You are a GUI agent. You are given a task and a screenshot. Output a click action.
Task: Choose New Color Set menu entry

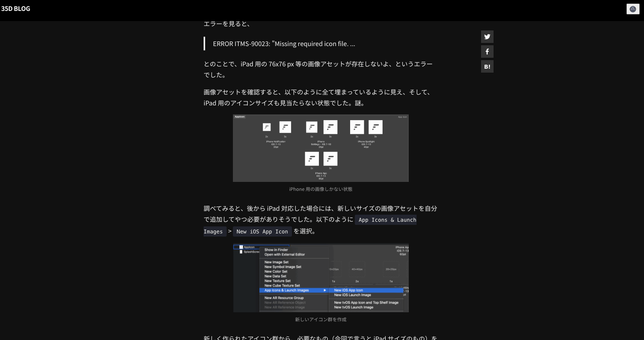click(x=275, y=272)
